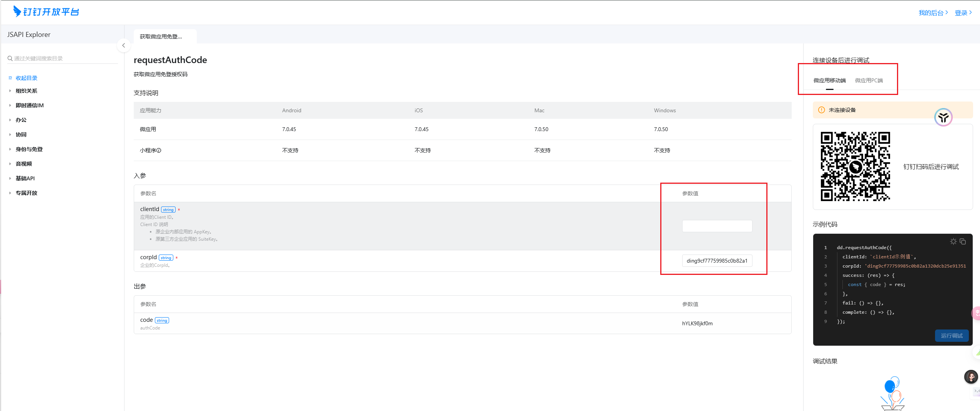Click the hYLK98jkf0m code value

[697, 323]
